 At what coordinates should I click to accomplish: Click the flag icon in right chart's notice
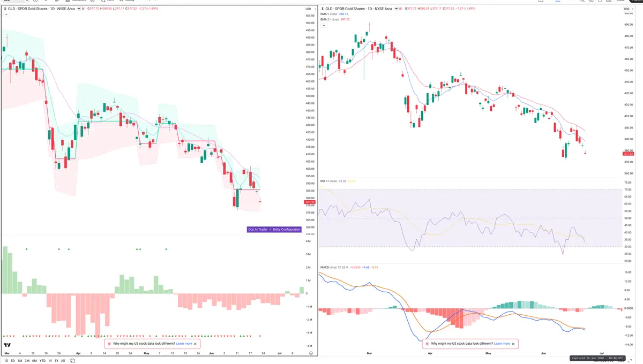(x=427, y=344)
